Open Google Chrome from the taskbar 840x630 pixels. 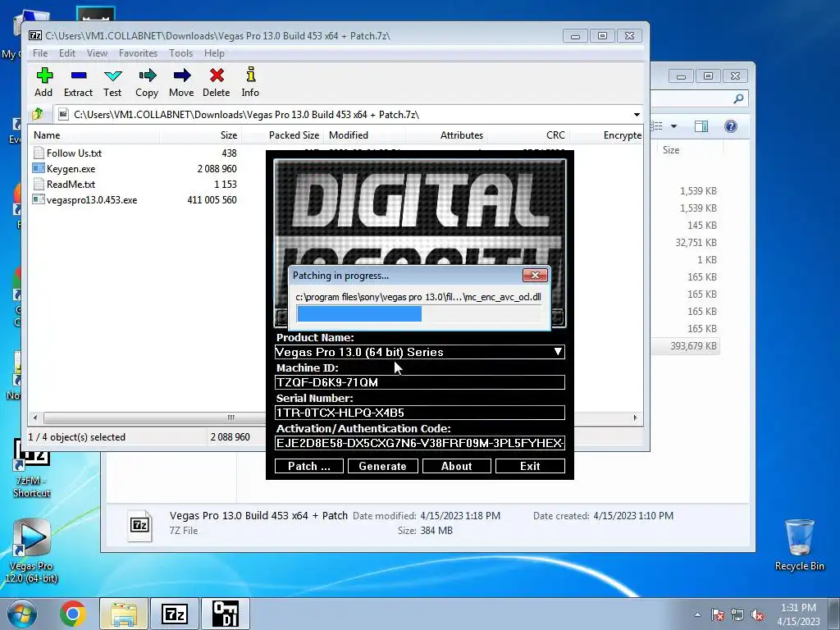click(x=73, y=614)
